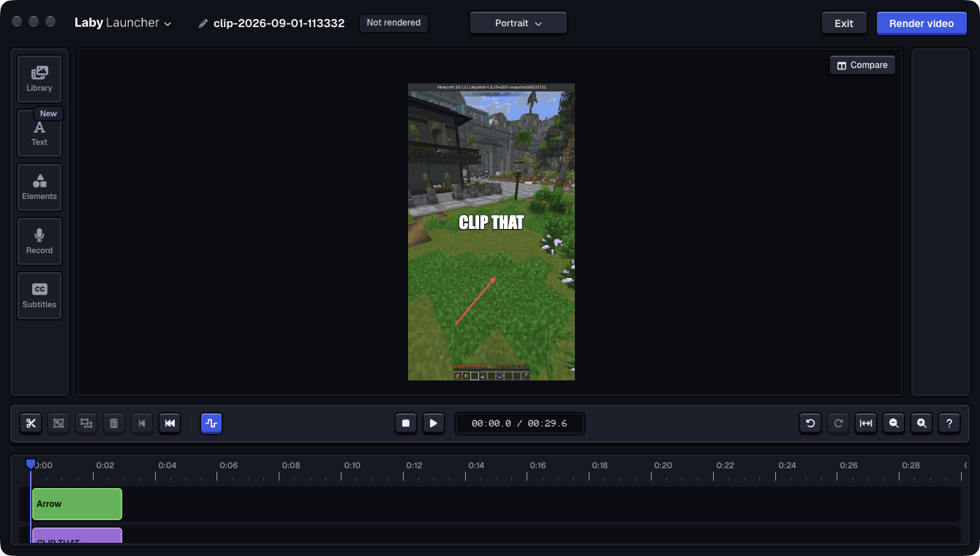Open the Portrait orientation dropdown

pyautogui.click(x=519, y=23)
